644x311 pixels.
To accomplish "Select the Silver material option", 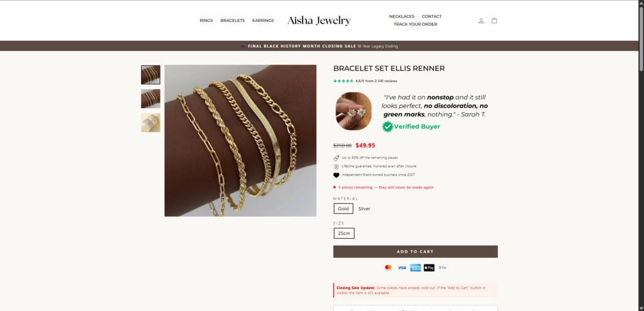I will pyautogui.click(x=364, y=209).
